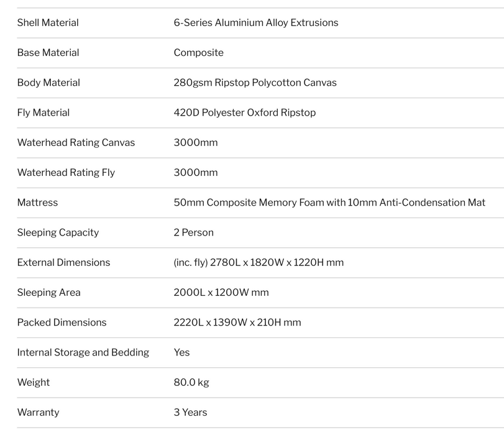
Task: Select the 280gsm Ripstop Polycotton Canvas value
Action: pyautogui.click(x=255, y=83)
